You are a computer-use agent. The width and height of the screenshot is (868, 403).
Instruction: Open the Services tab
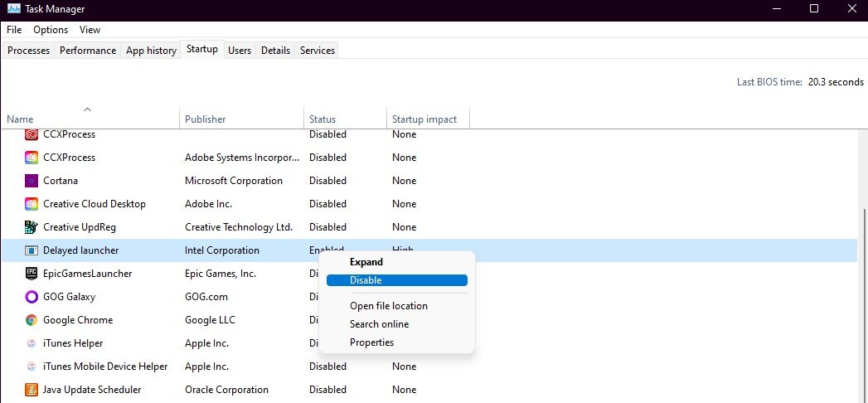click(x=317, y=51)
